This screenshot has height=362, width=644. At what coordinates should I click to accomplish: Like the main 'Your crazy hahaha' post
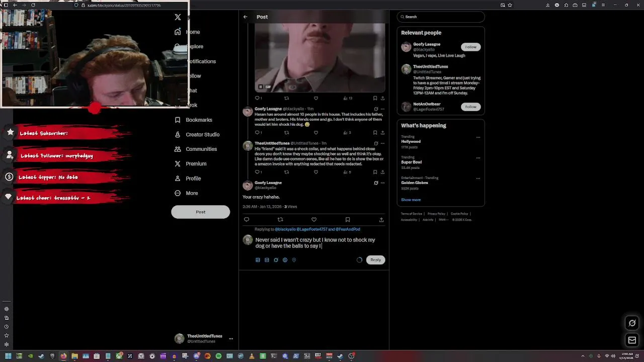pyautogui.click(x=314, y=219)
